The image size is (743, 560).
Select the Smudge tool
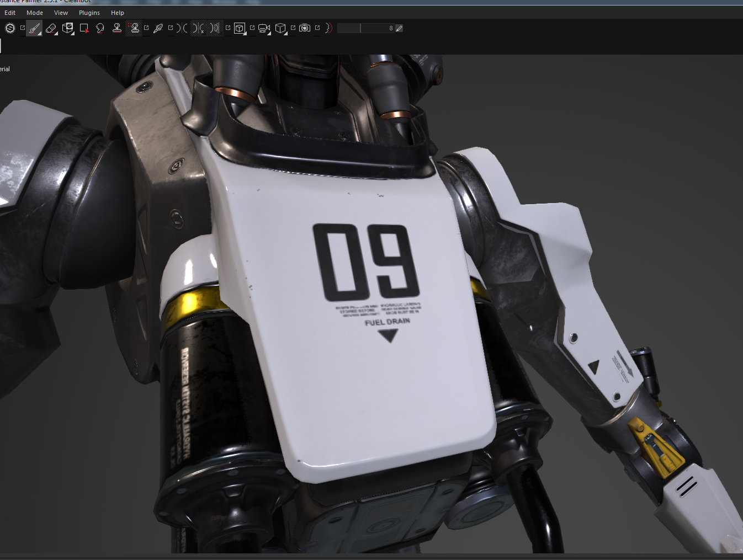(x=100, y=28)
